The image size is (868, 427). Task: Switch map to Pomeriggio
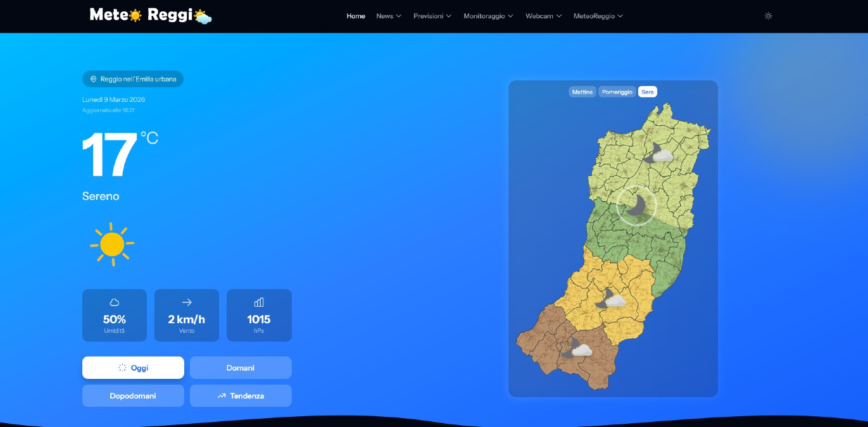617,92
